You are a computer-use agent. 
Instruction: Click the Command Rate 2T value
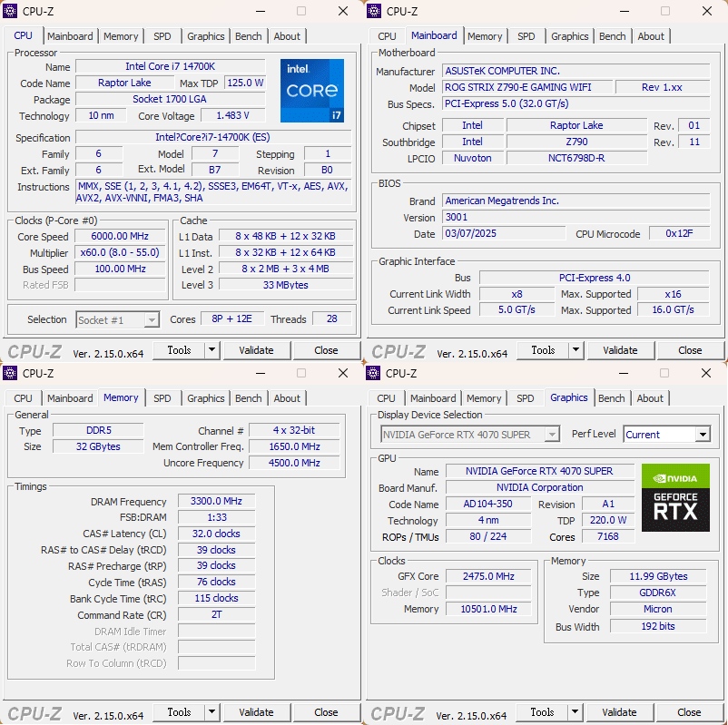(216, 614)
